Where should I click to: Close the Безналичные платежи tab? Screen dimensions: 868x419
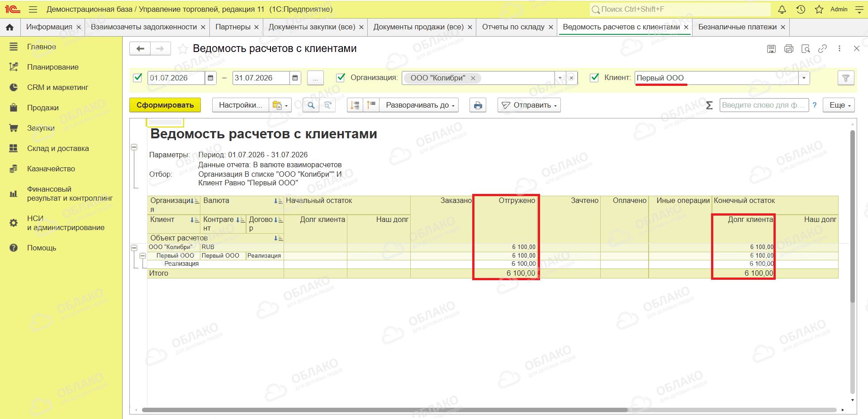click(783, 27)
